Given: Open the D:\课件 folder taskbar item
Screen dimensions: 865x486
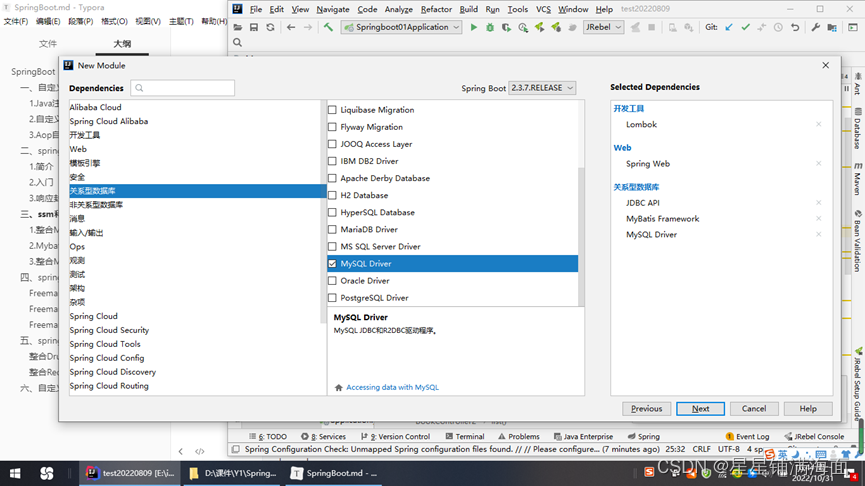Looking at the screenshot, I should tap(233, 473).
